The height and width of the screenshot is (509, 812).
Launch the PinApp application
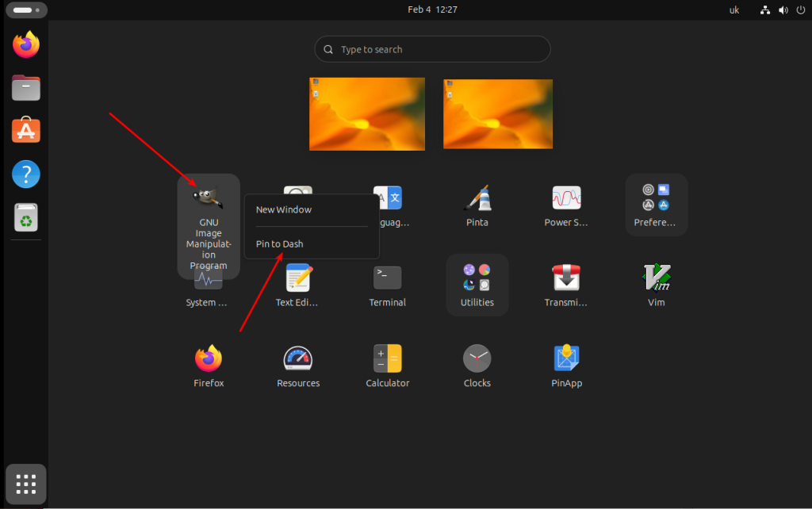click(566, 358)
